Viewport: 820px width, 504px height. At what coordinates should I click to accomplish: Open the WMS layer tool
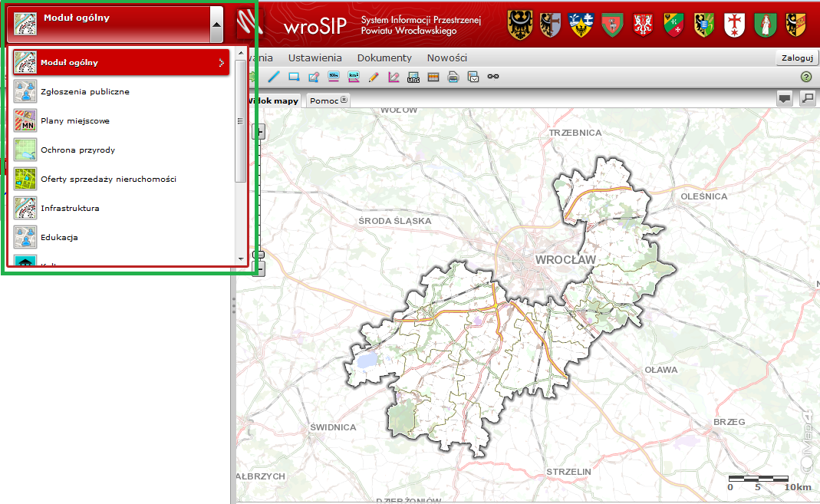pos(413,77)
